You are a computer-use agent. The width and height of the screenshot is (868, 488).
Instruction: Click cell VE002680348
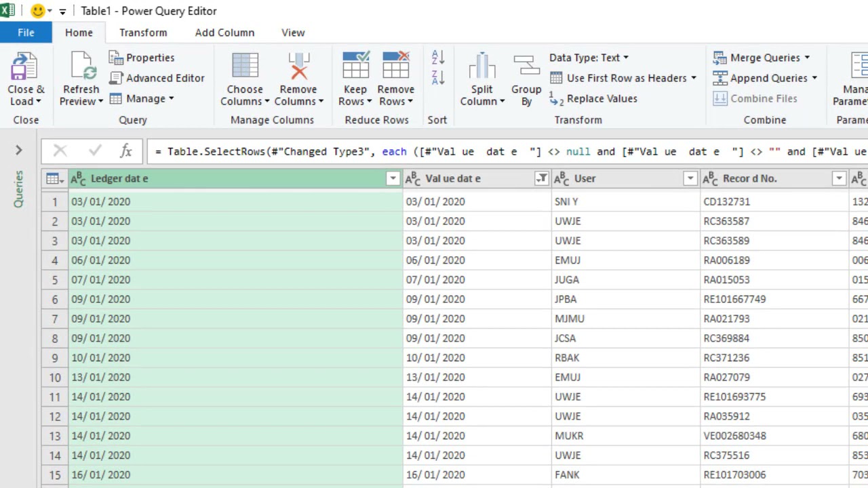tap(774, 436)
